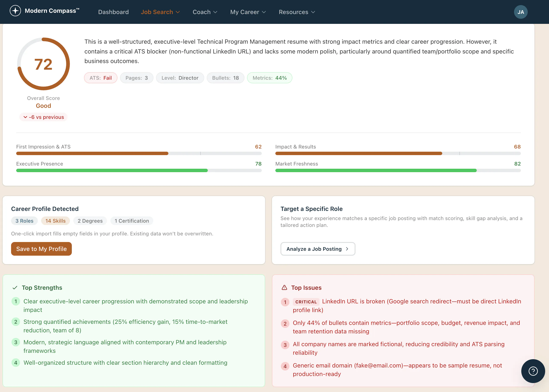Open the Coach menu label
This screenshot has height=392, width=549.
pyautogui.click(x=202, y=12)
